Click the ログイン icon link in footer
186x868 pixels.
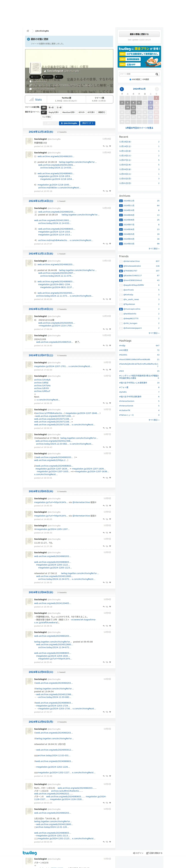pyautogui.click(x=138, y=853)
